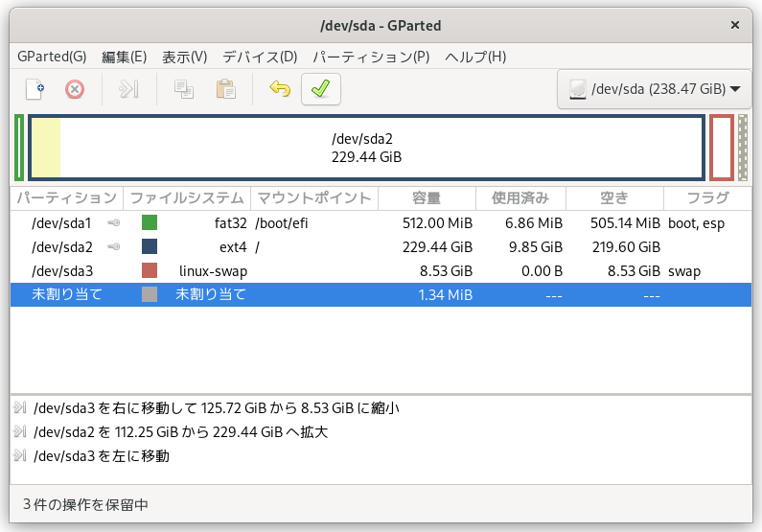
Task: Open the ヘルプ(H) menu
Action: (x=475, y=57)
